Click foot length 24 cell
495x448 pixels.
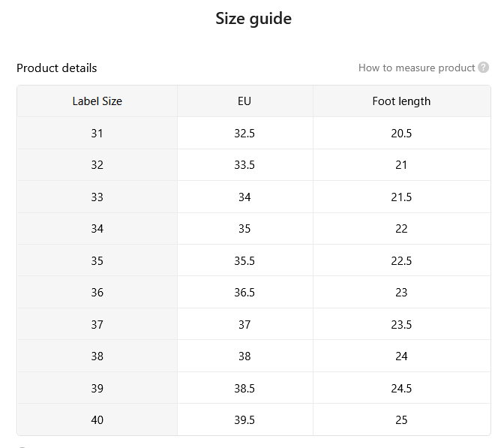(401, 356)
